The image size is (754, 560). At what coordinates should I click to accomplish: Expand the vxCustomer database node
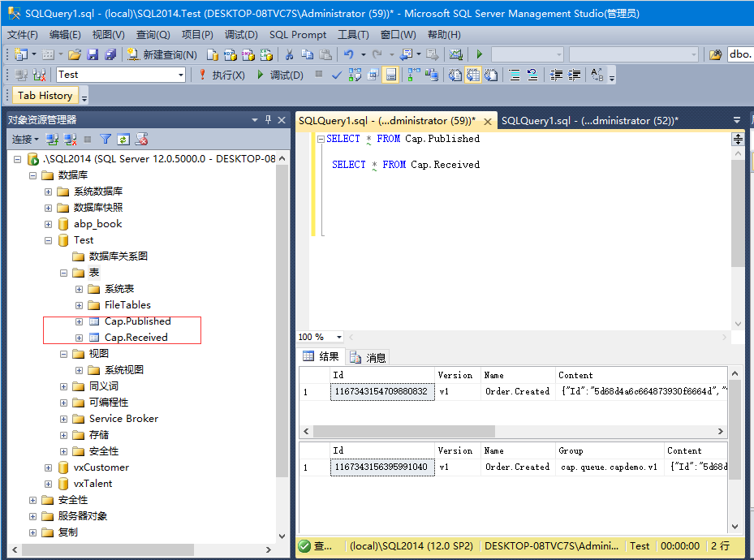click(x=48, y=467)
